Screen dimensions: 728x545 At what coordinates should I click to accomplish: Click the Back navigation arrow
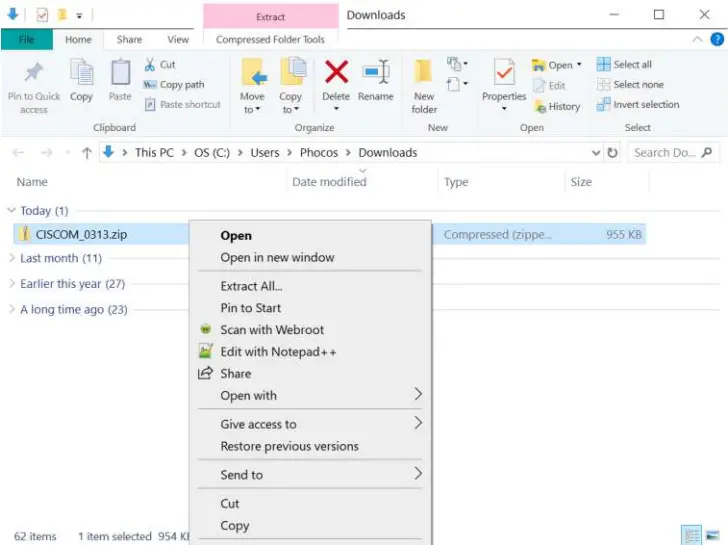18,153
